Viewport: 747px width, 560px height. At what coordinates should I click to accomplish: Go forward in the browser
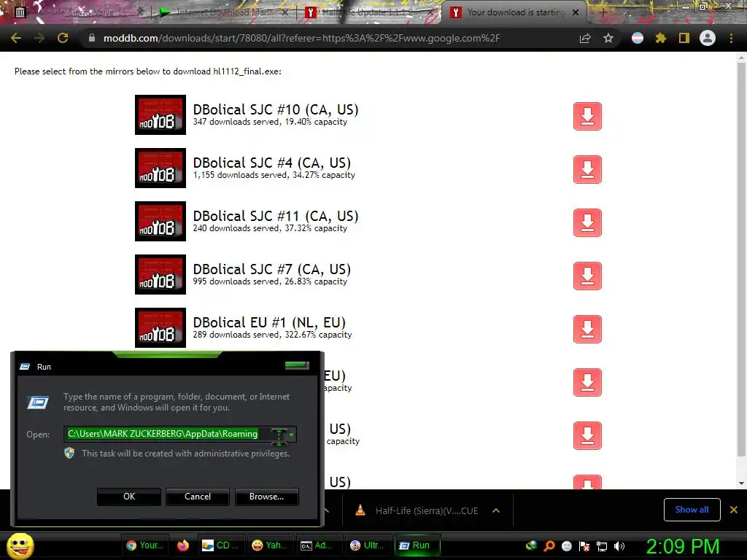(39, 38)
